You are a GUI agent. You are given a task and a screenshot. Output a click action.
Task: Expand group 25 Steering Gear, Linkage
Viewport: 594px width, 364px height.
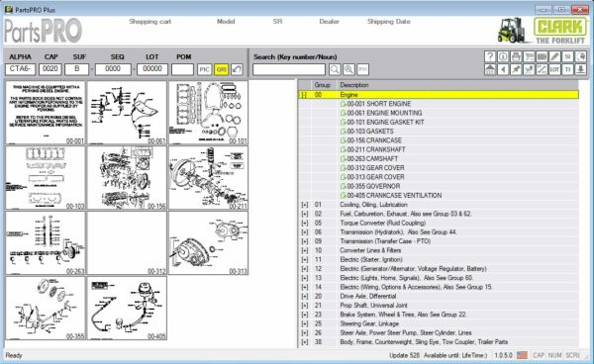pos(304,323)
